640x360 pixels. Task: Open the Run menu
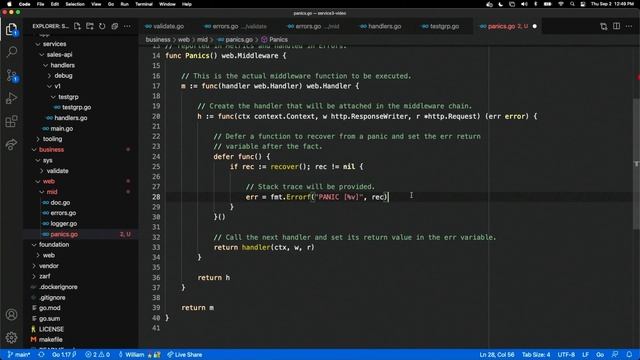pos(124,4)
